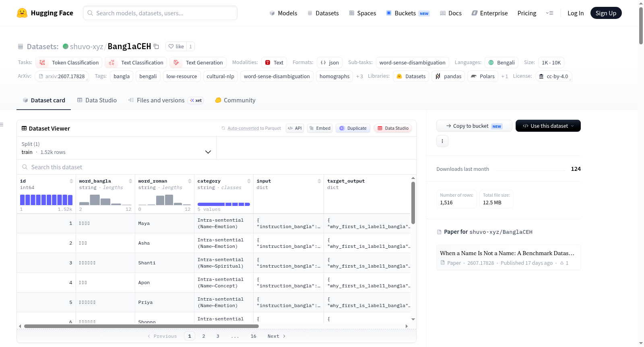
Task: Click Copy to bucket
Action: pos(474,126)
